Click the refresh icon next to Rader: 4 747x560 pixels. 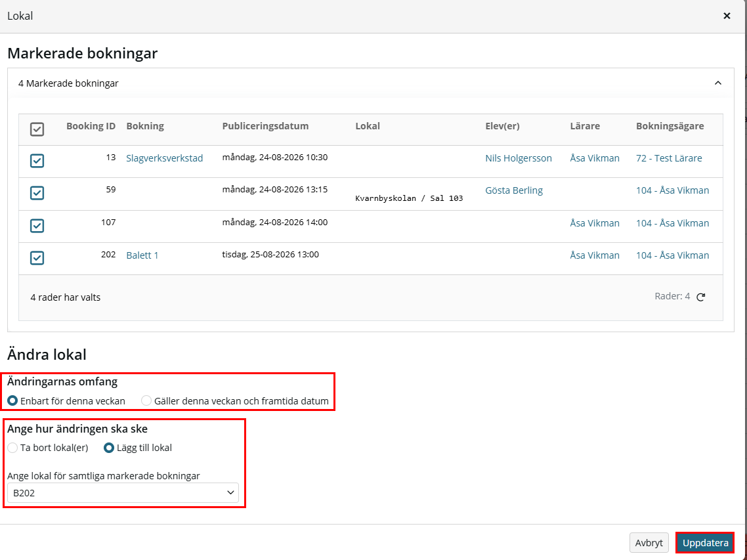(701, 297)
